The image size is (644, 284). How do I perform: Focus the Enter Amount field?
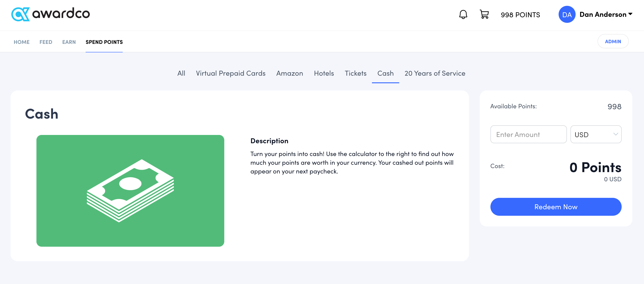tap(528, 135)
